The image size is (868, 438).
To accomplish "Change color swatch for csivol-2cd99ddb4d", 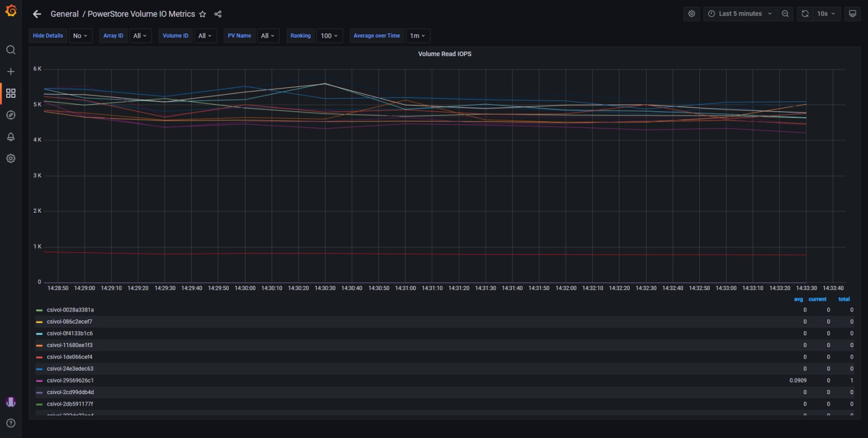I will (39, 393).
